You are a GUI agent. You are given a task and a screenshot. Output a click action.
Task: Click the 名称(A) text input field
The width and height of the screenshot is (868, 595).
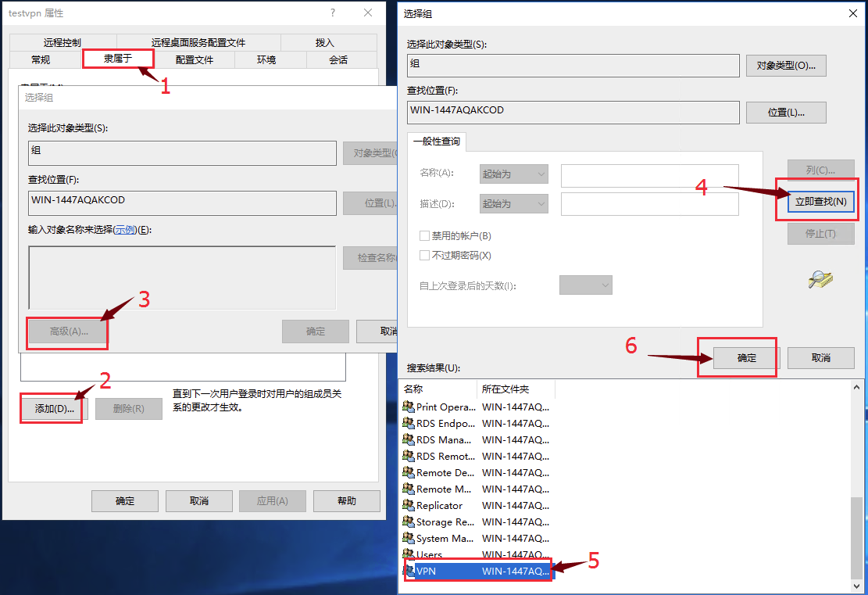point(649,174)
